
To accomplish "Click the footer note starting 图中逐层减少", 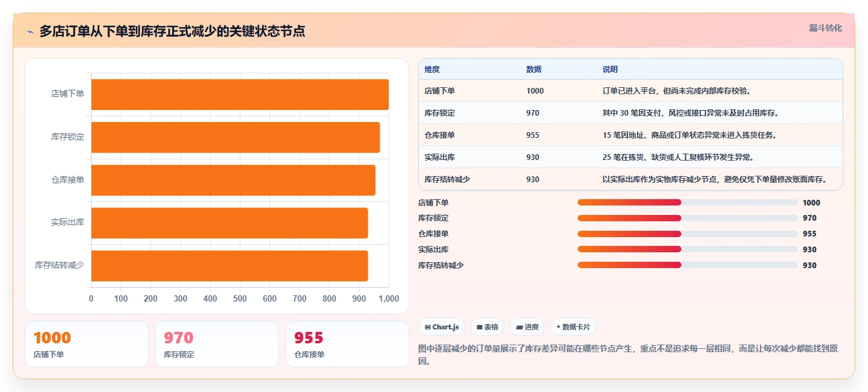I will click(628, 355).
